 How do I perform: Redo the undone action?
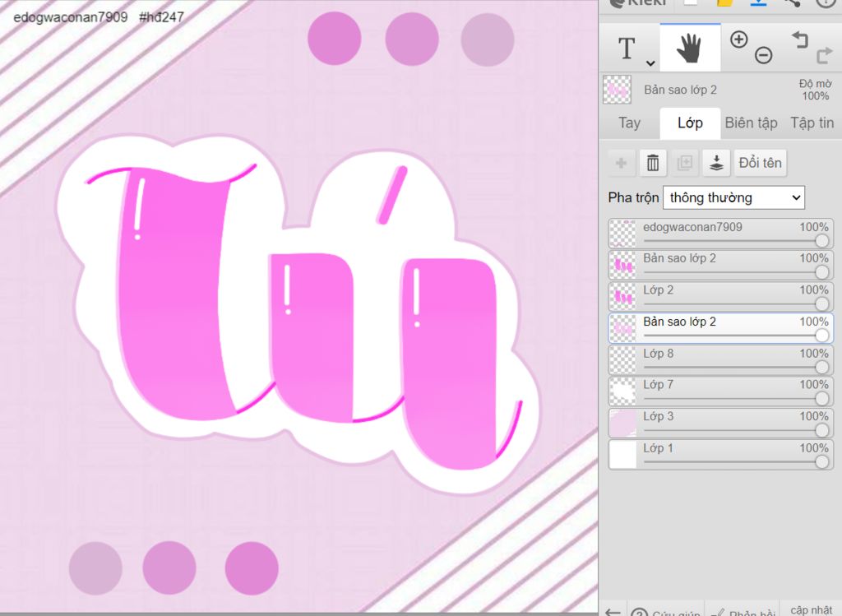[x=824, y=55]
